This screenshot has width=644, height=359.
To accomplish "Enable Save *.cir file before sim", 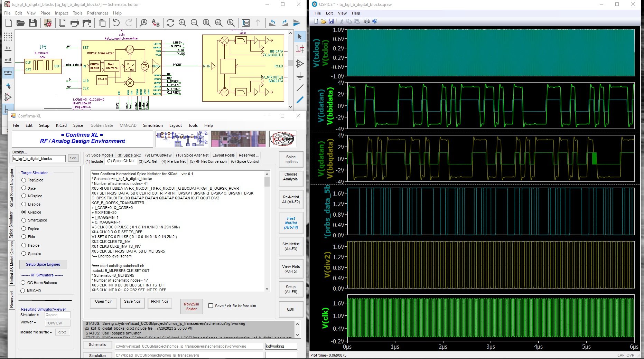I will point(211,306).
